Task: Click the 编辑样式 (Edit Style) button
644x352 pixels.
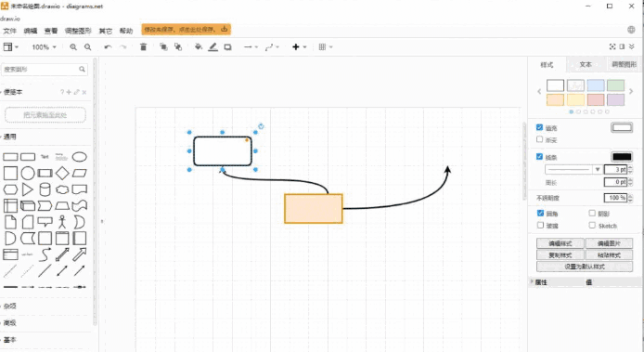Action: click(560, 243)
